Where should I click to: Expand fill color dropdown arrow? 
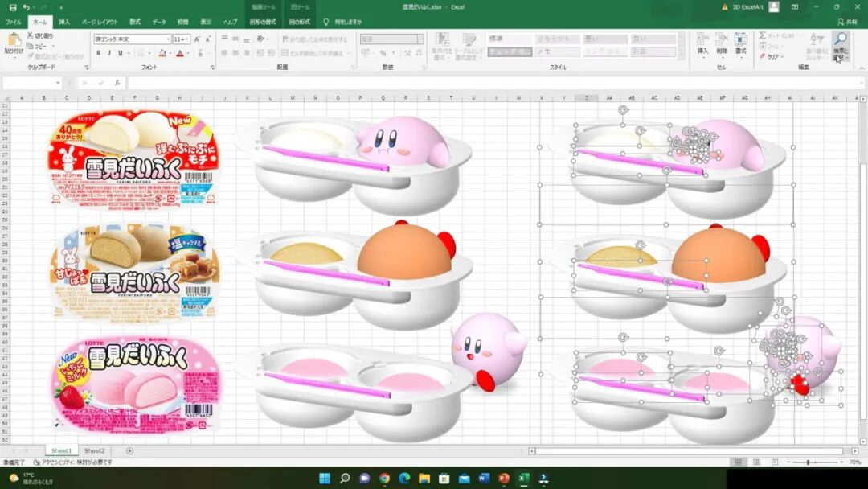pos(170,53)
